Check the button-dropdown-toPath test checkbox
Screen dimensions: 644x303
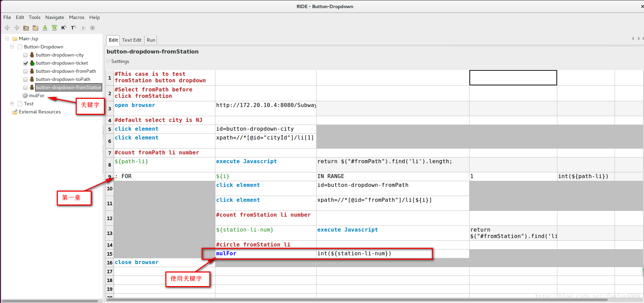coord(25,80)
